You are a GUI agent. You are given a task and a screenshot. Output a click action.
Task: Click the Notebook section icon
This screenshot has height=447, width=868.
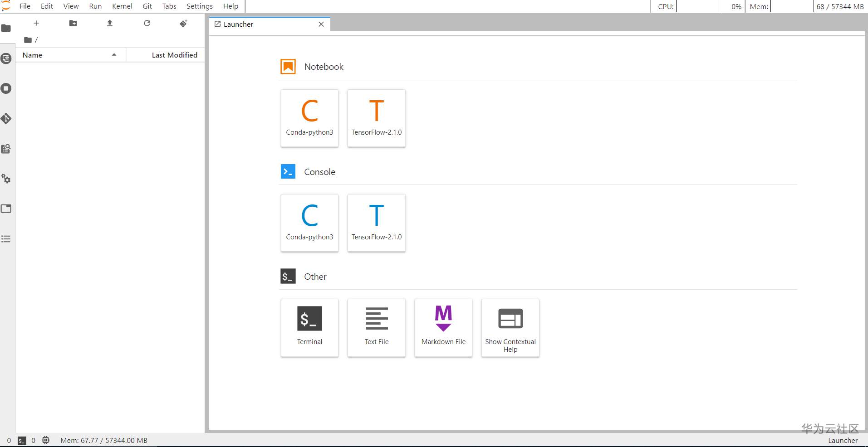[x=288, y=67]
